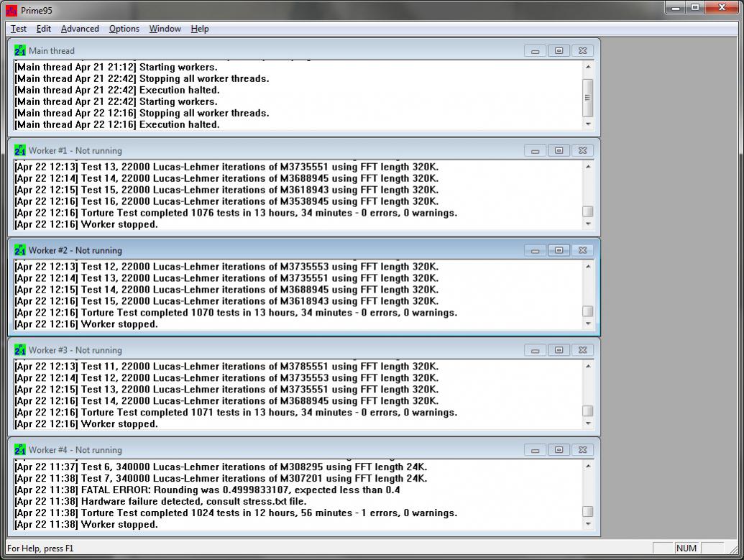Click the Prime95 title bar icon
The width and height of the screenshot is (744, 560).
(x=12, y=10)
